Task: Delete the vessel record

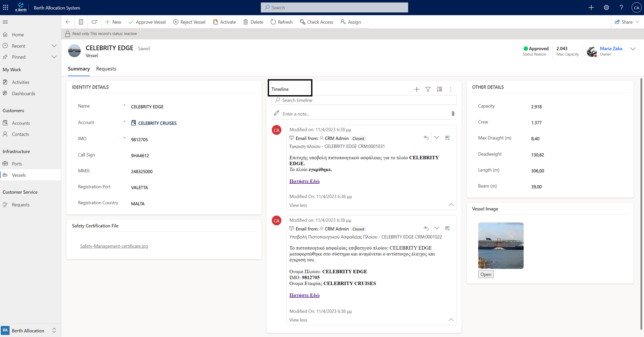Action: (x=253, y=22)
